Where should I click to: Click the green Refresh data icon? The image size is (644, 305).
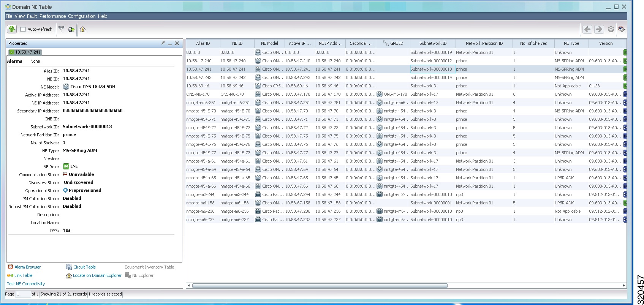pyautogui.click(x=12, y=29)
